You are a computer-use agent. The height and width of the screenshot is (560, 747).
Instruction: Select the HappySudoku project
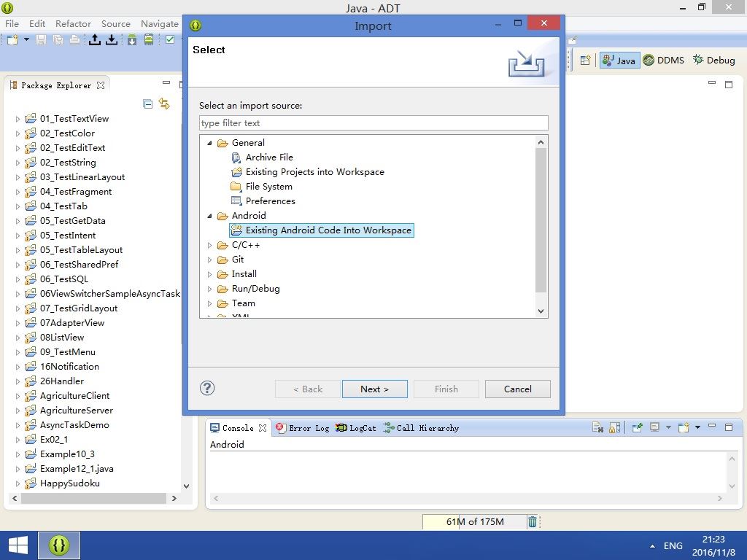tap(69, 483)
